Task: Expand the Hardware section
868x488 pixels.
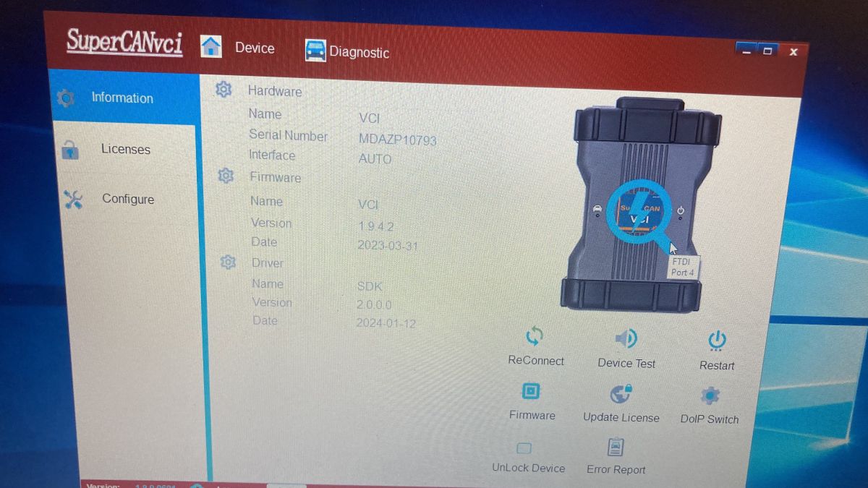Action: pos(224,89)
